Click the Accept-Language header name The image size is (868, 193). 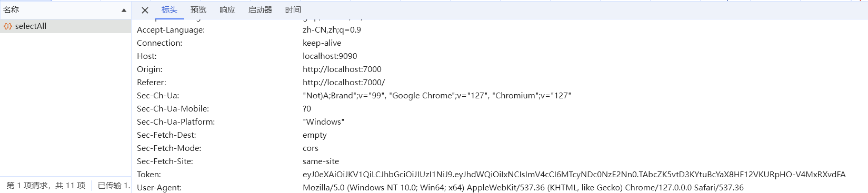(x=171, y=30)
